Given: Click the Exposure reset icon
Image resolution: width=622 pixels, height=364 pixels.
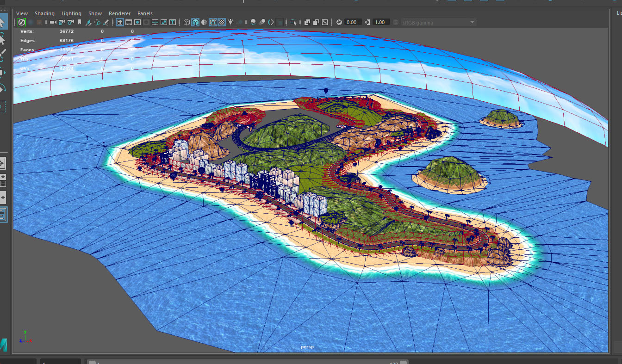Looking at the screenshot, I should [339, 22].
